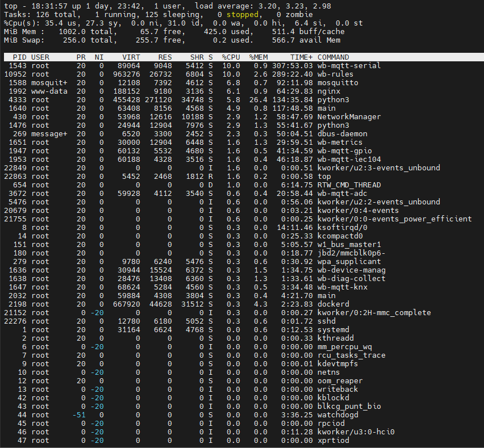The height and width of the screenshot is (448, 484).
Task: Click the PID column header
Action: pyautogui.click(x=19, y=57)
